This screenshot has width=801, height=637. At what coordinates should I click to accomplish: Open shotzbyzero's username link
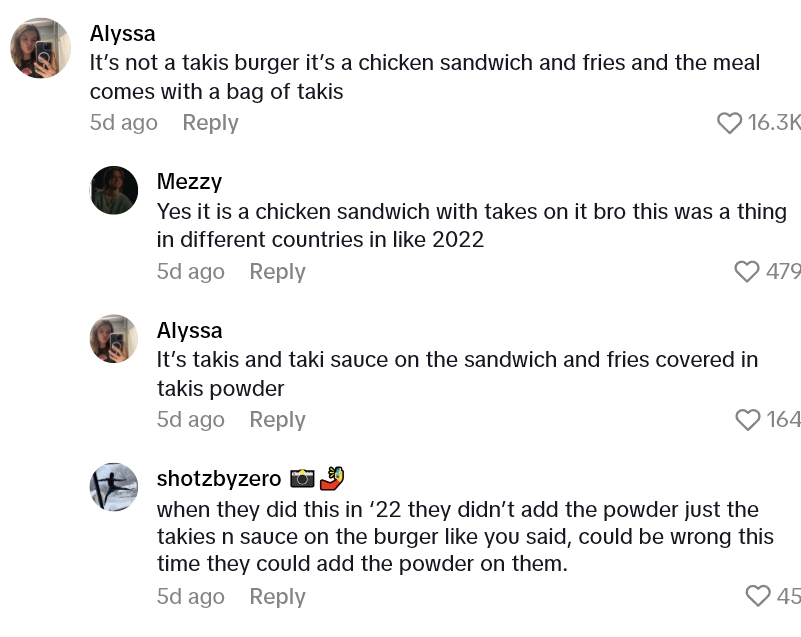pos(219,479)
